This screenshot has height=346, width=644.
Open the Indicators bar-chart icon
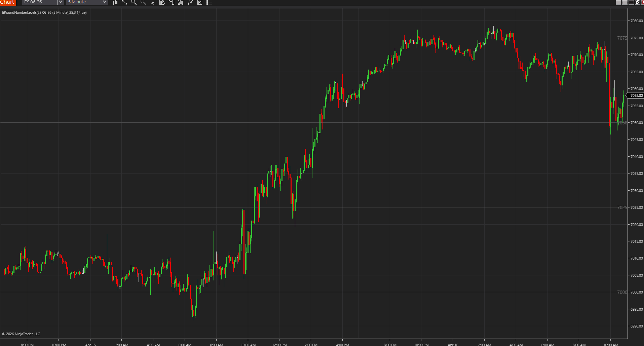coord(181,2)
